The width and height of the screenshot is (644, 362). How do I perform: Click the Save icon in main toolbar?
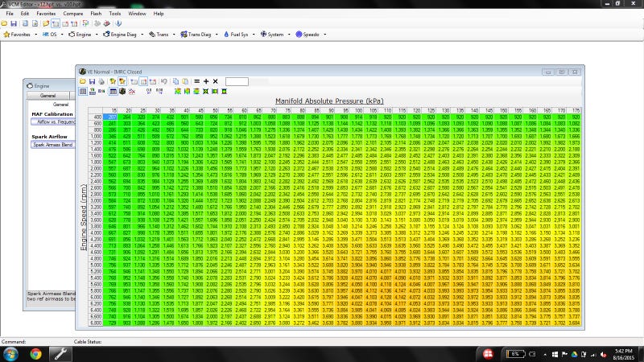14,24
